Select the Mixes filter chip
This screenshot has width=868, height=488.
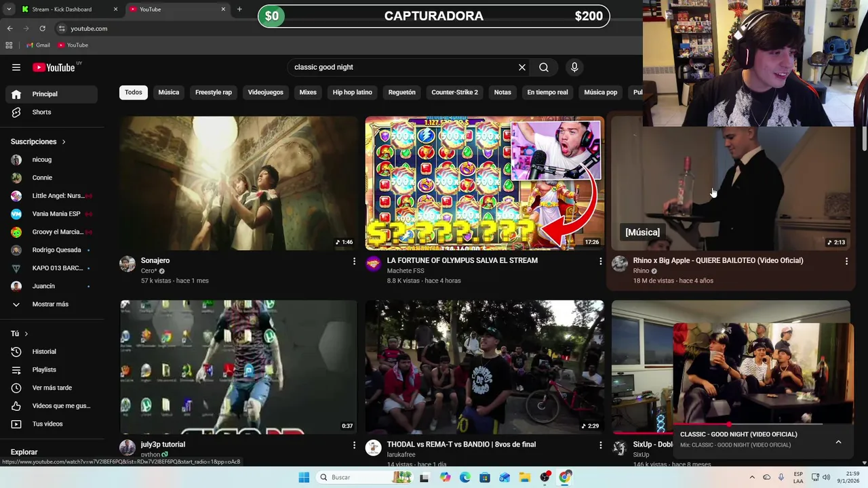point(308,92)
